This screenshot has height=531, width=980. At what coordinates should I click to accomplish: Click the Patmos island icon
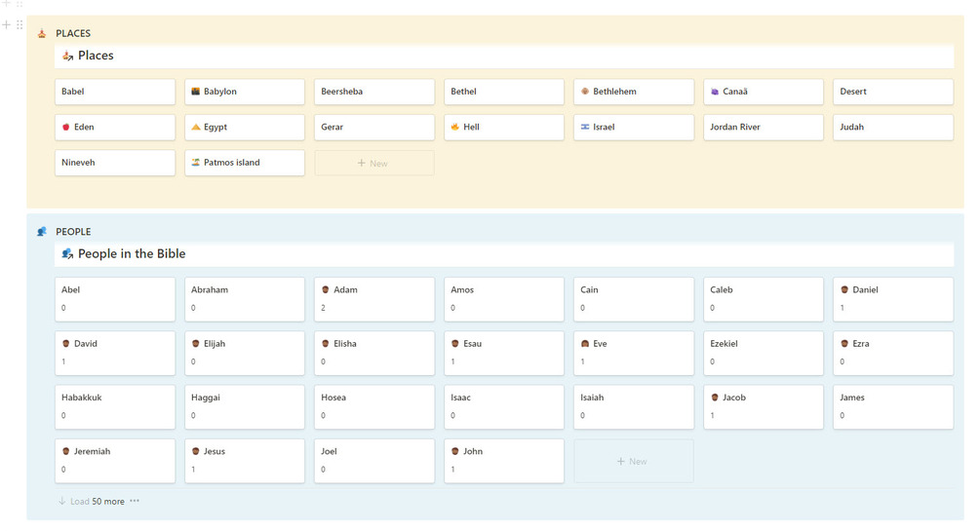pyautogui.click(x=196, y=163)
